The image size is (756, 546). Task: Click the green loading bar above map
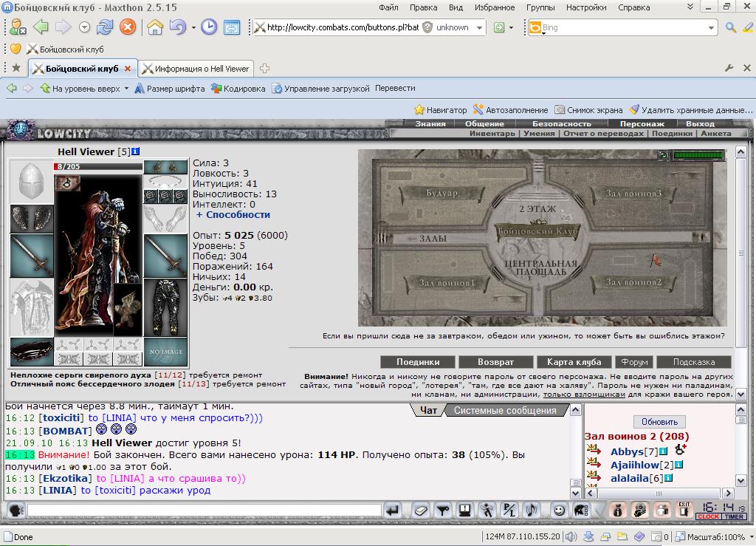coord(698,155)
